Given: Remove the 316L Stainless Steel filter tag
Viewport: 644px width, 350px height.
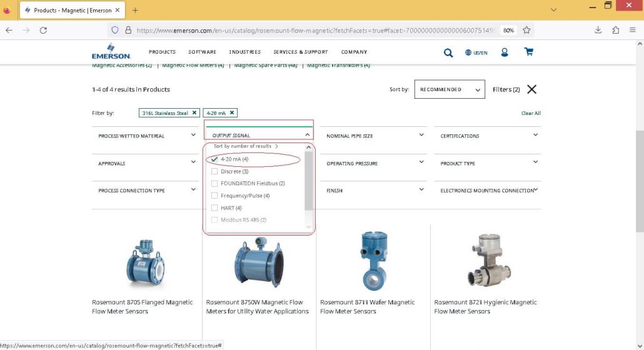Looking at the screenshot, I should [x=194, y=113].
